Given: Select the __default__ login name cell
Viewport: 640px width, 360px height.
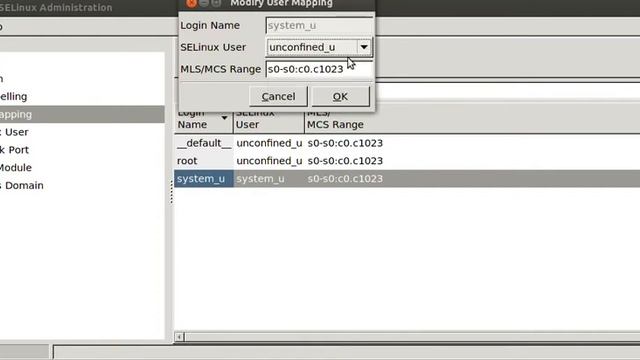Looking at the screenshot, I should tap(204, 143).
